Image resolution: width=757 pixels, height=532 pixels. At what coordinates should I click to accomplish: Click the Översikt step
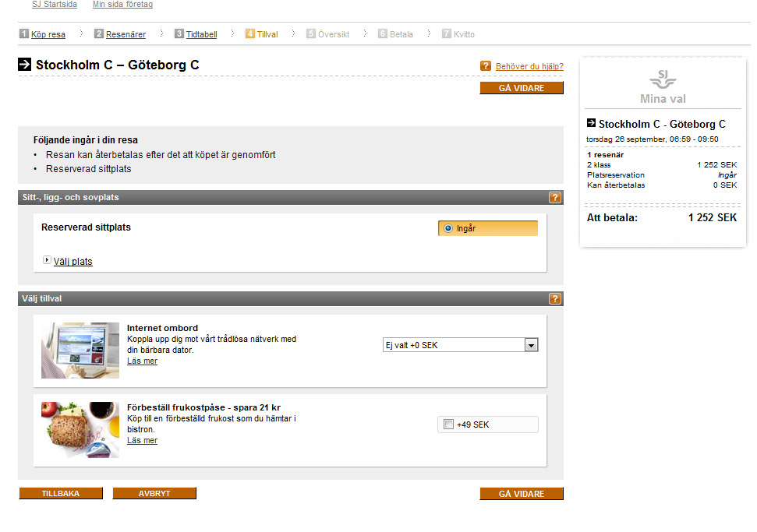[334, 34]
